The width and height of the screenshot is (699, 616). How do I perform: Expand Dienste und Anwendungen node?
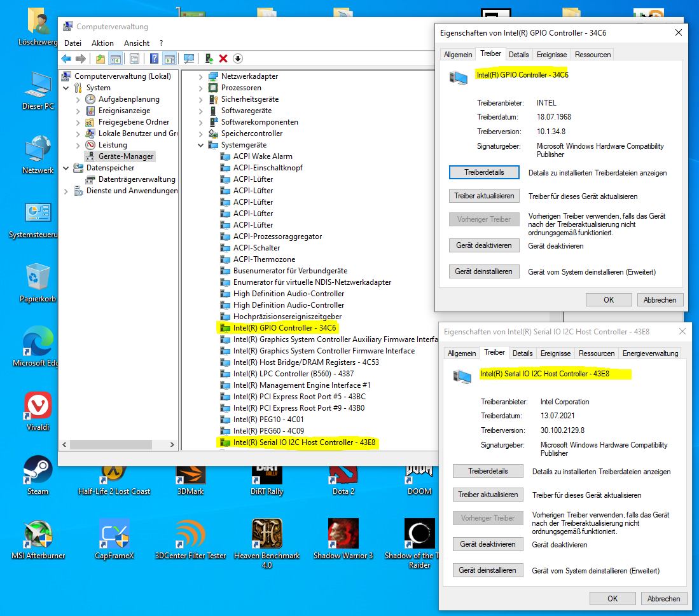66,191
